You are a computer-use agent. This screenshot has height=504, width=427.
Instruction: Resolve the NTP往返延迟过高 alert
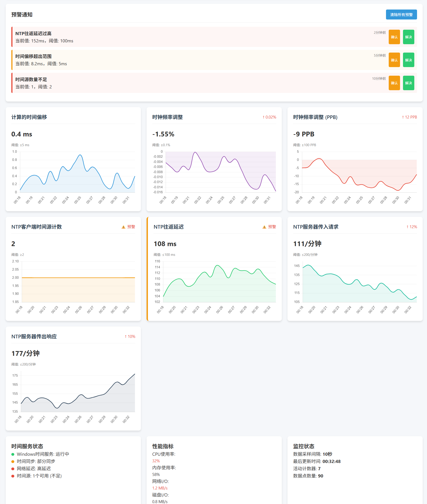pyautogui.click(x=408, y=37)
